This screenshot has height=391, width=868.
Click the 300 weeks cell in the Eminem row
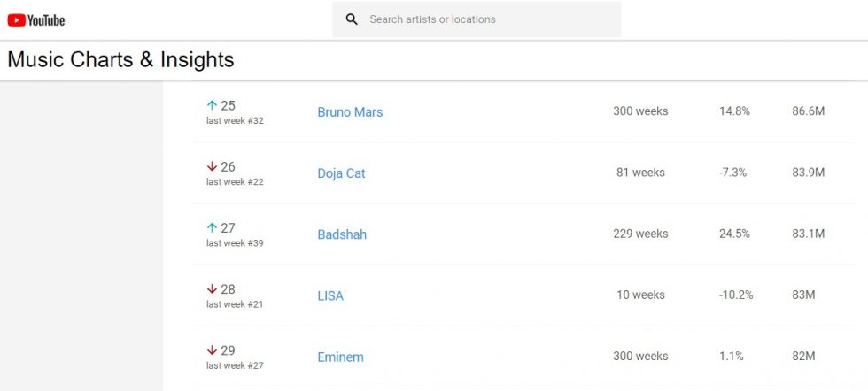[640, 356]
